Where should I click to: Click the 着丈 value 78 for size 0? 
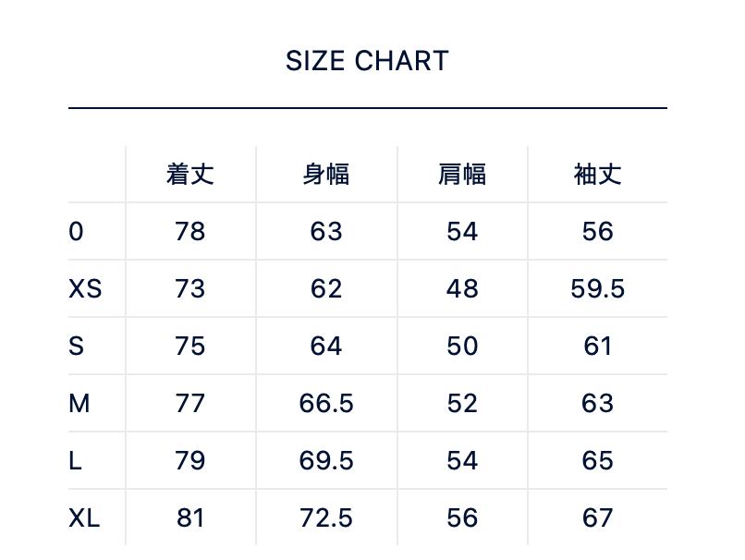(190, 232)
